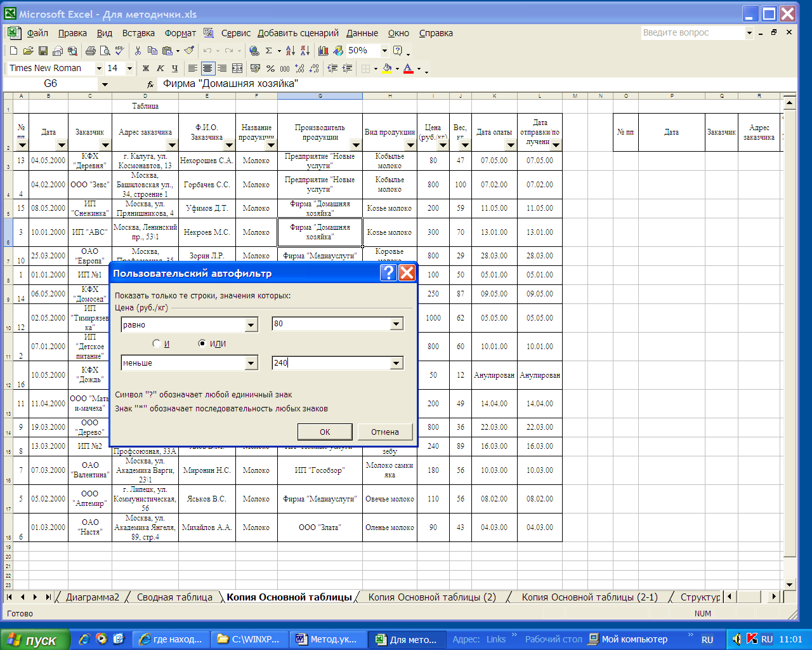Print the sheet with the printer icon

(90, 51)
